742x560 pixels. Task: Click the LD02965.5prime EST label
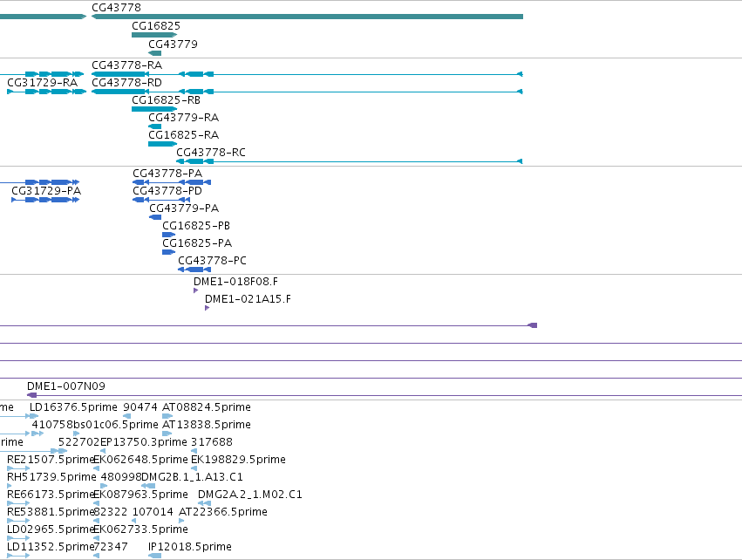[51, 529]
